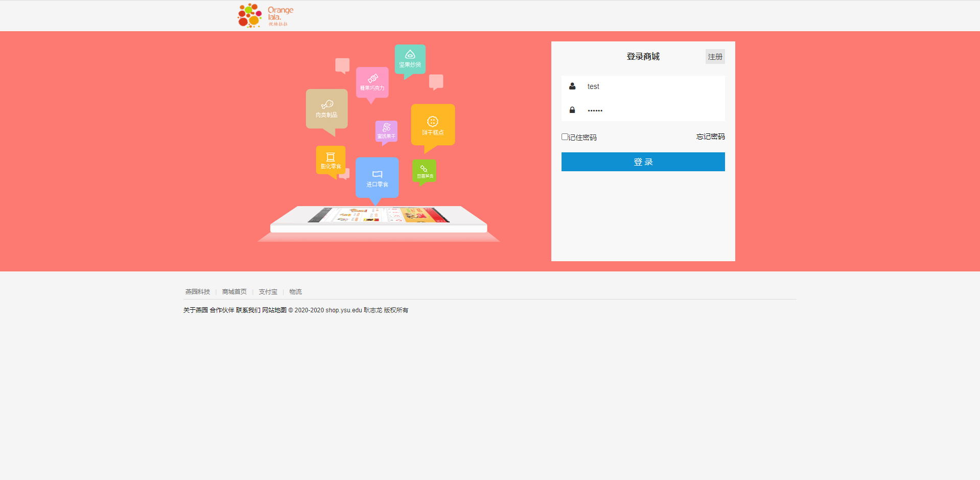980x480 pixels.
Task: Open the 燕园科技 footer link
Action: pyautogui.click(x=198, y=292)
